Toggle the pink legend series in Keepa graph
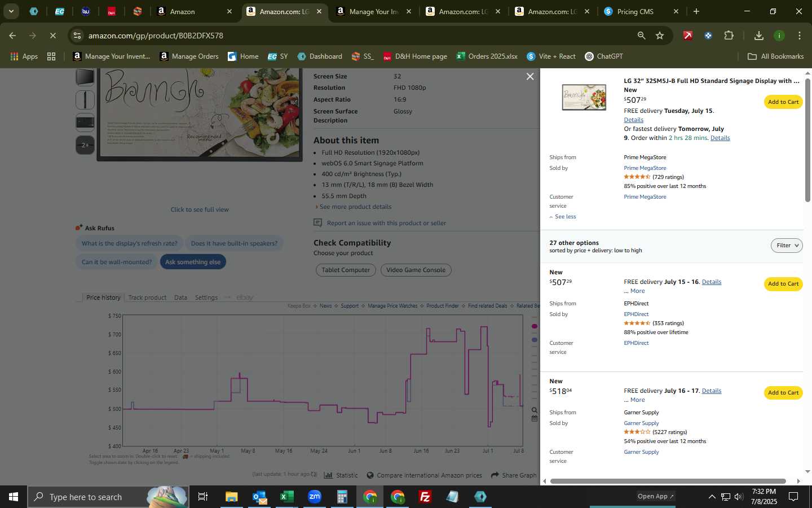The width and height of the screenshot is (812, 508). coord(535,326)
